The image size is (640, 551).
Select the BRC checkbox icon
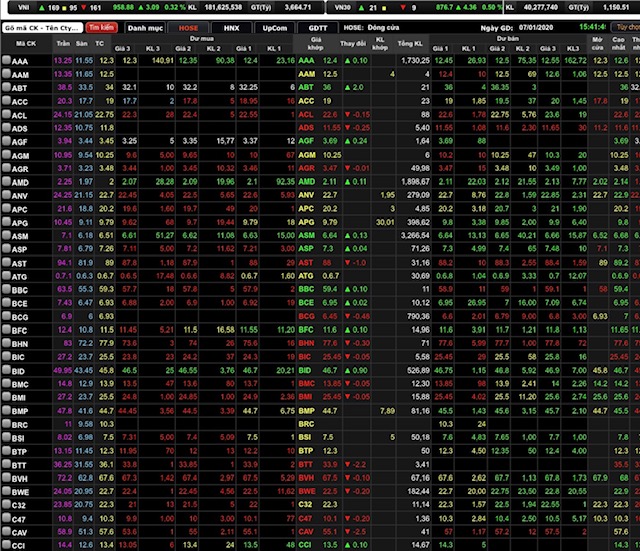(x=6, y=424)
